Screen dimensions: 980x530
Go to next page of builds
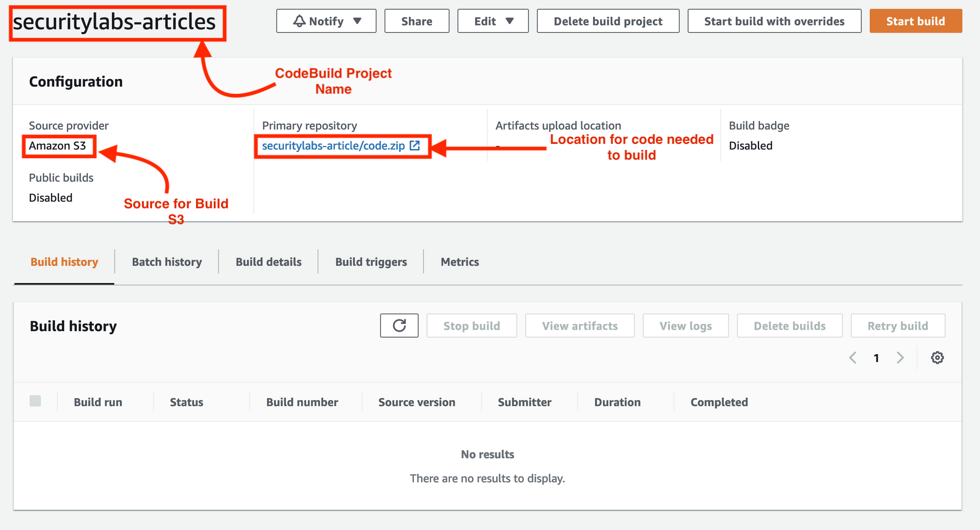(900, 358)
